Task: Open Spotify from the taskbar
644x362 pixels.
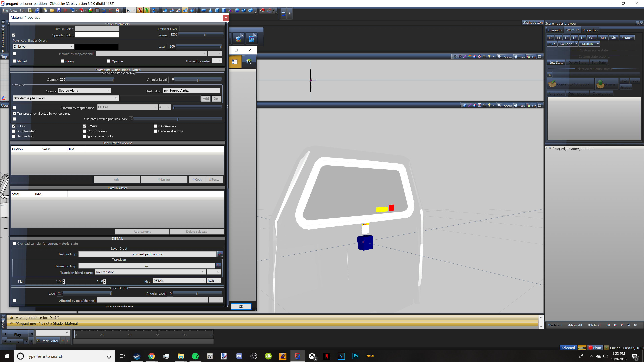Action: point(195,356)
